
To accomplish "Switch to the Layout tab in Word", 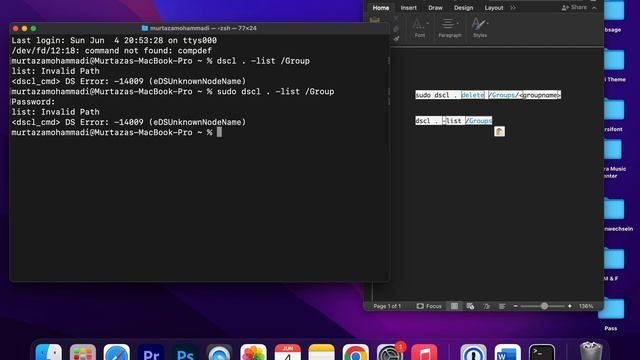I will tap(493, 8).
